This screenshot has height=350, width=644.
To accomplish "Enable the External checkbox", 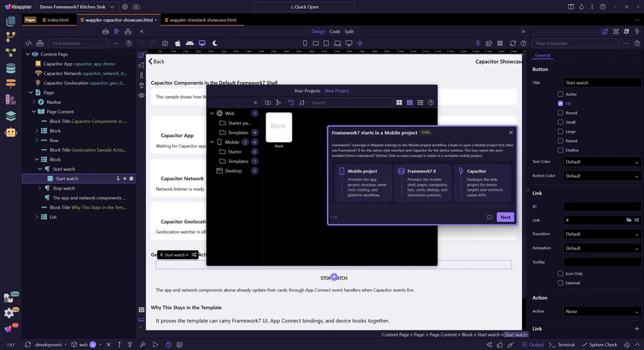I will click(x=560, y=283).
